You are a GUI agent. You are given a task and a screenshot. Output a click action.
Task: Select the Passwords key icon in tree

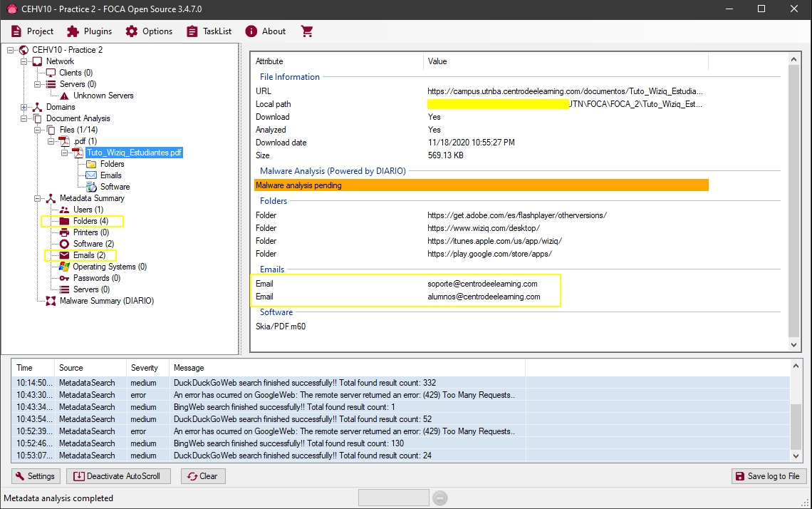coord(64,278)
